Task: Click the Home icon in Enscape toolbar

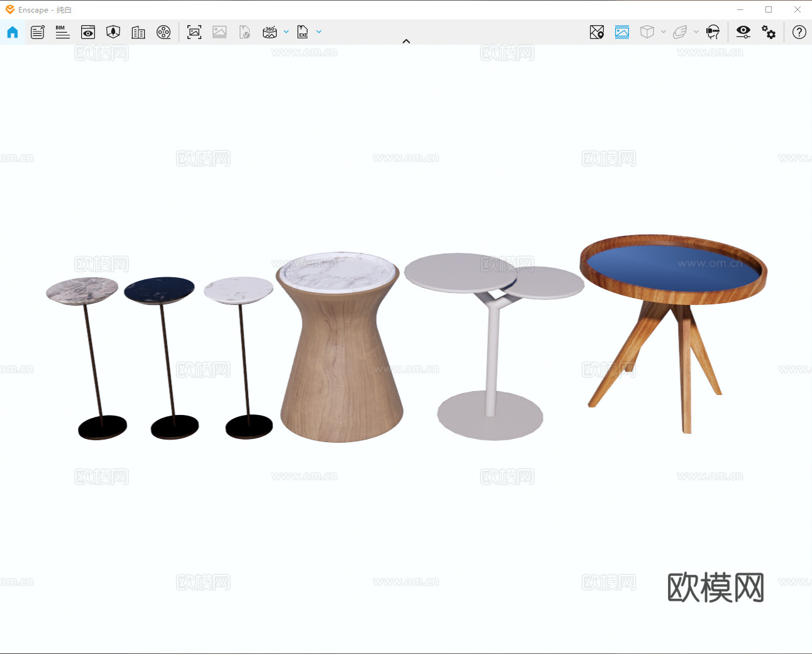Action: 13,32
